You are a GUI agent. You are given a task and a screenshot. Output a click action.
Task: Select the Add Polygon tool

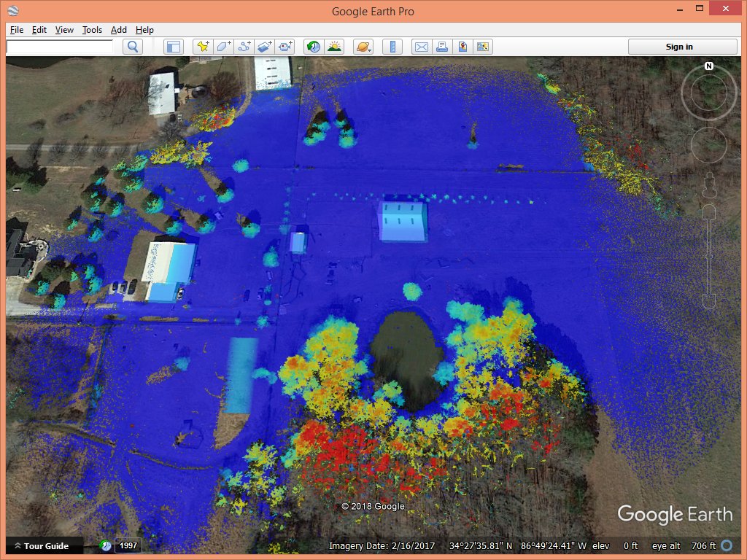pos(223,47)
